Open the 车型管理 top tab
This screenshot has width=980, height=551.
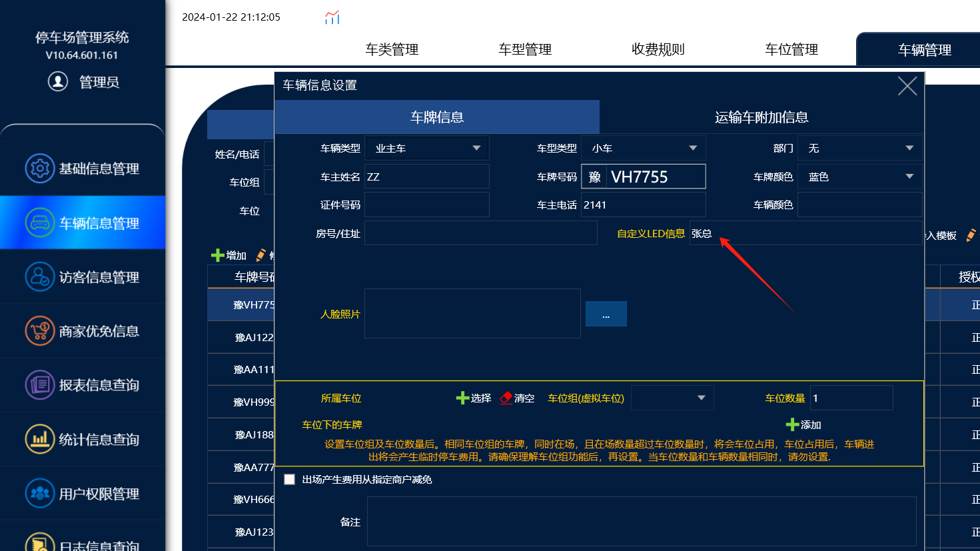coord(525,49)
